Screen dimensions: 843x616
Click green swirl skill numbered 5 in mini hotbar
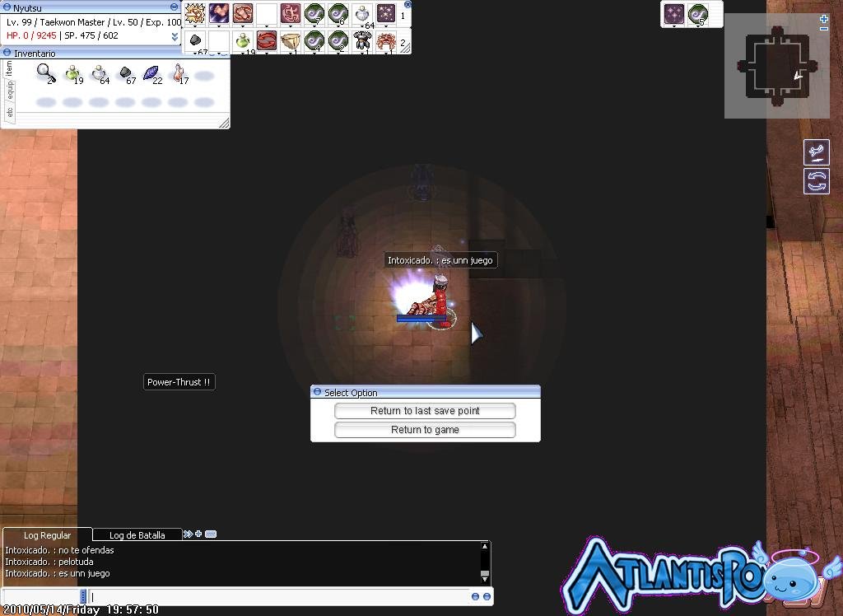(698, 15)
